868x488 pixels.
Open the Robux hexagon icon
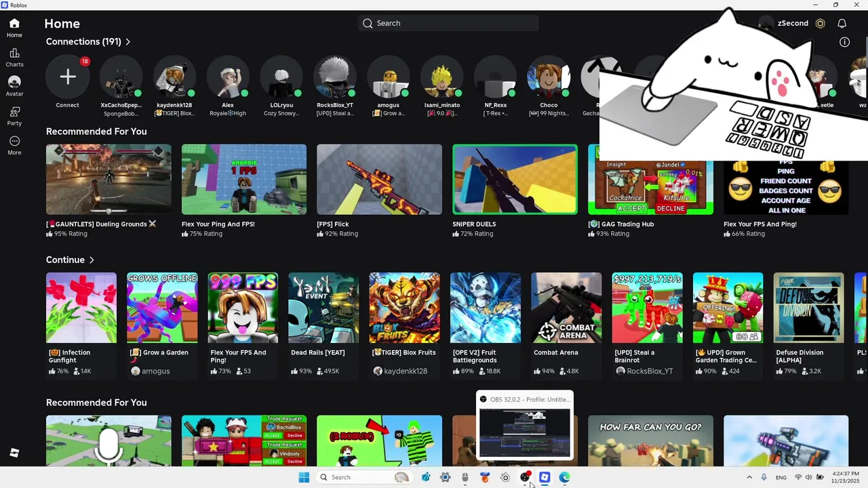click(x=820, y=23)
